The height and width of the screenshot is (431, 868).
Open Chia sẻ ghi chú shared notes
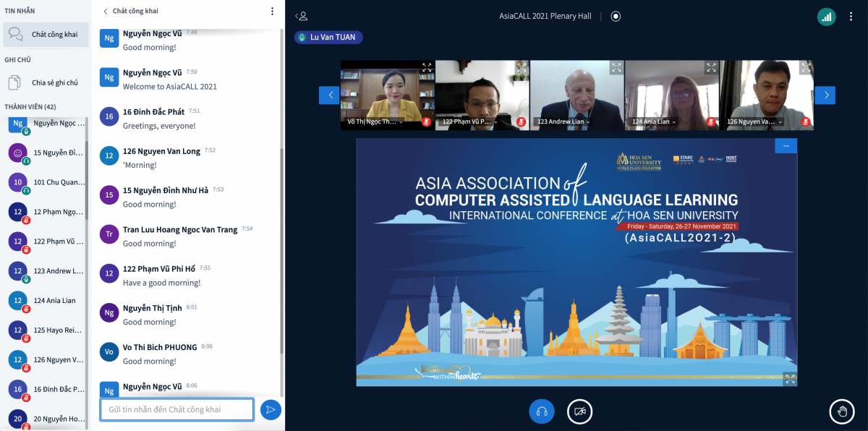(x=46, y=82)
